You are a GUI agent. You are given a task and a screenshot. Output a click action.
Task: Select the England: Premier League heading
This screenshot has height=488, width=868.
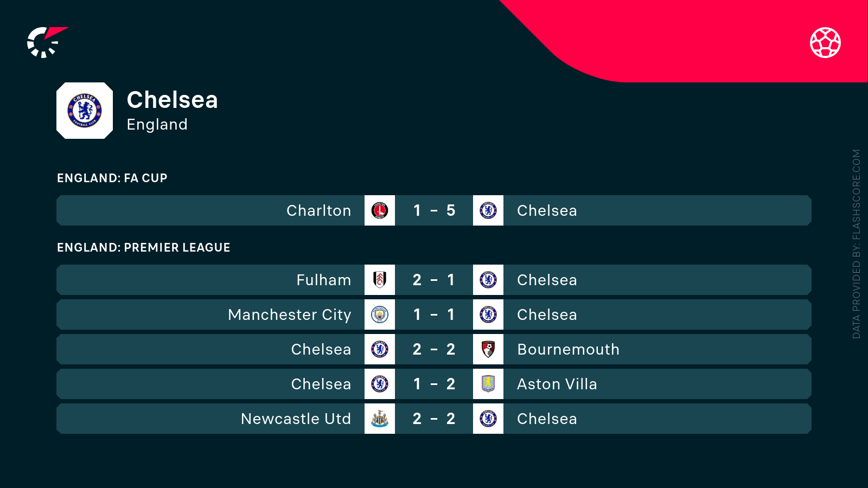pyautogui.click(x=144, y=247)
